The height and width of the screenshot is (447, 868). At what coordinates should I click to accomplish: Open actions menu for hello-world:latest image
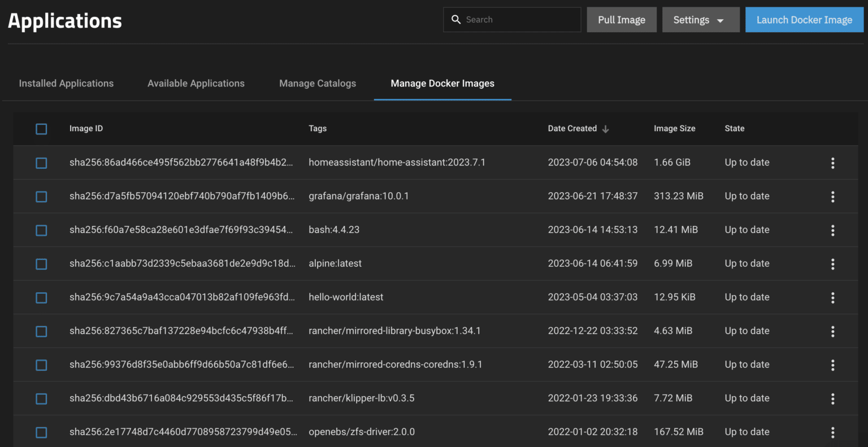pos(832,298)
